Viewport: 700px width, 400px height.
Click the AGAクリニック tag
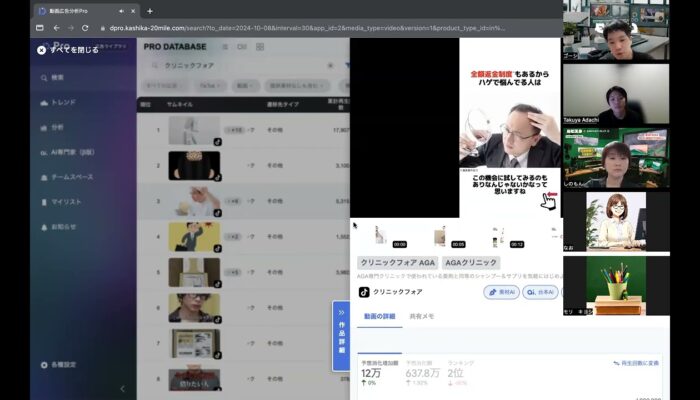[471, 263]
